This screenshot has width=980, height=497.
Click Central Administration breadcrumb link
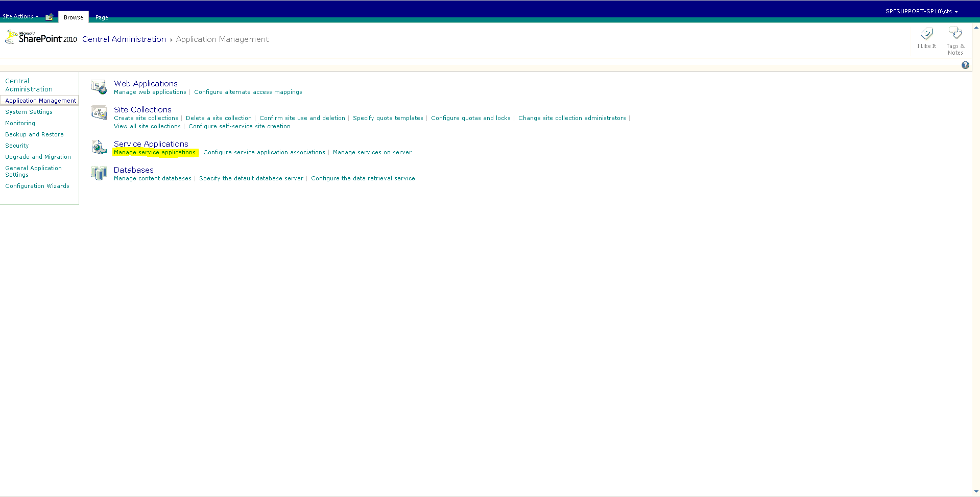[124, 39]
